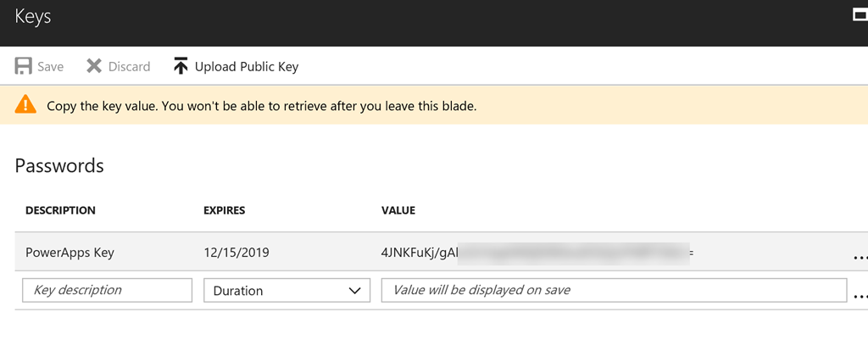Click the Discard button label

click(x=129, y=67)
